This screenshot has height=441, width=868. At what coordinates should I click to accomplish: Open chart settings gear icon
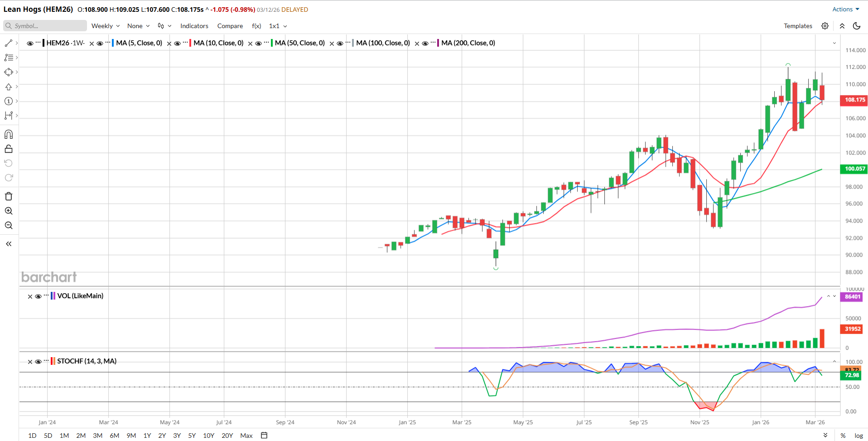coord(825,26)
